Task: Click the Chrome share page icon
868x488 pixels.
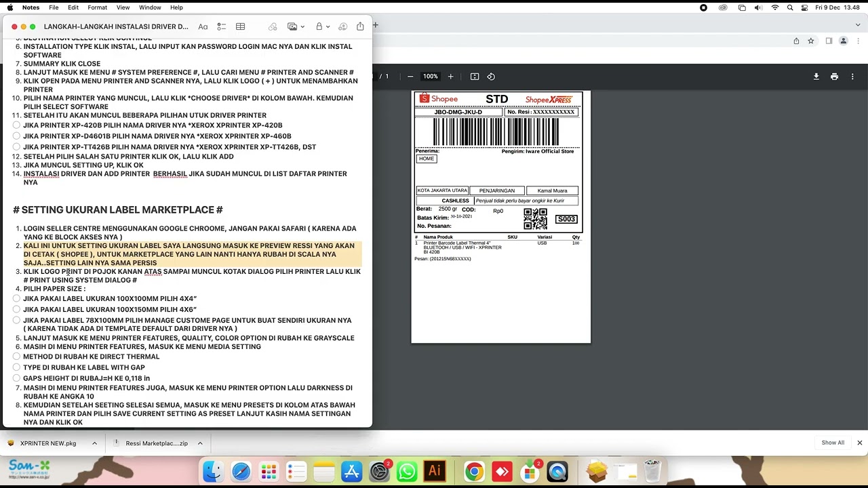Action: click(796, 41)
